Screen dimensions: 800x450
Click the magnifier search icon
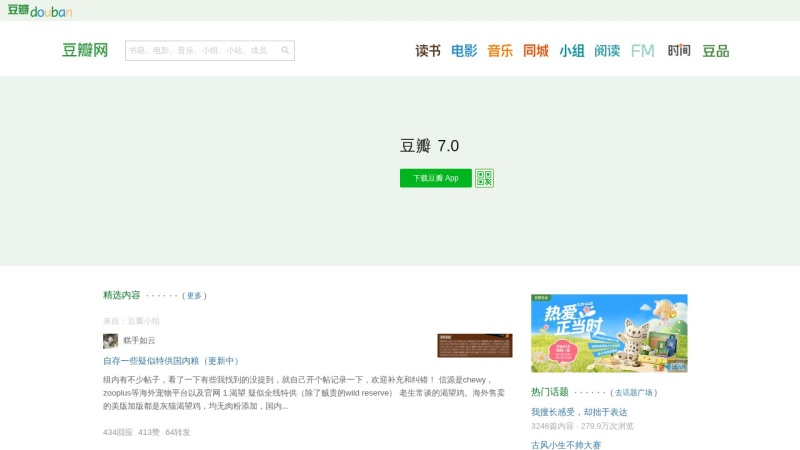point(285,50)
